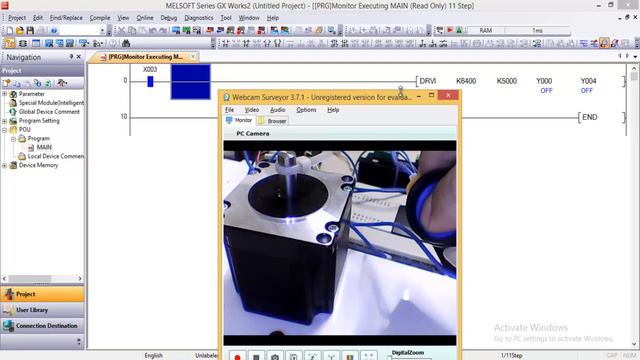This screenshot has width=640, height=360.
Task: Click the Copy icon in toolbar
Action: pyautogui.click(x=132, y=31)
